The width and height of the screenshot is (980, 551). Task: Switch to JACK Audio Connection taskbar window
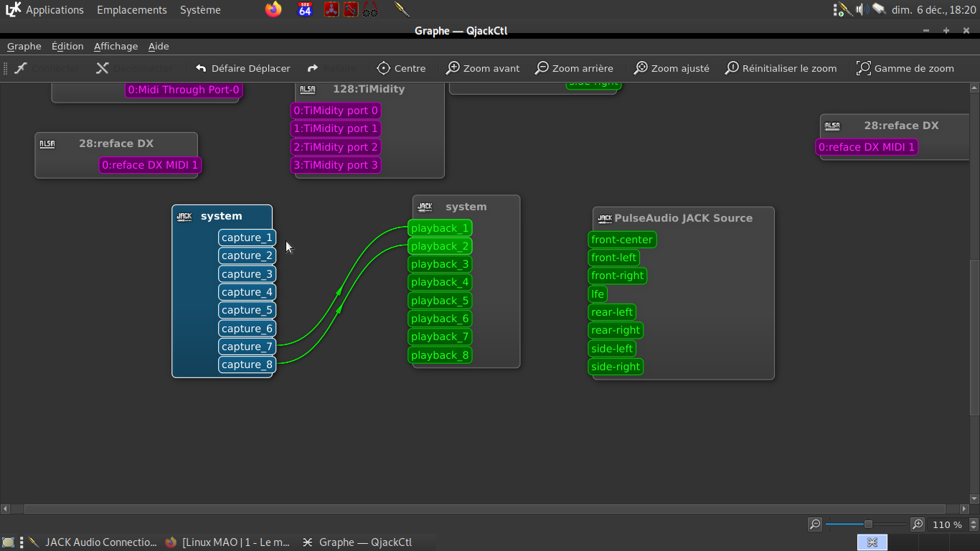point(93,542)
